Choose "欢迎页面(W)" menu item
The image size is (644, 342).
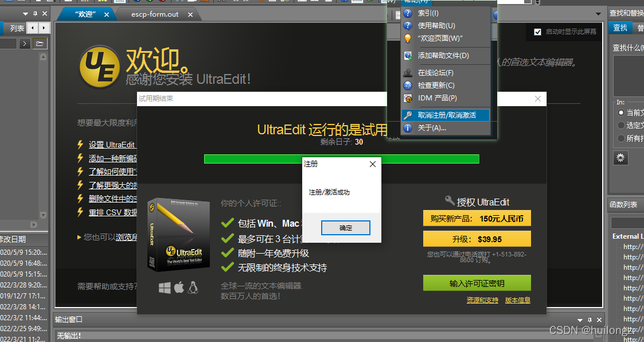pos(445,38)
